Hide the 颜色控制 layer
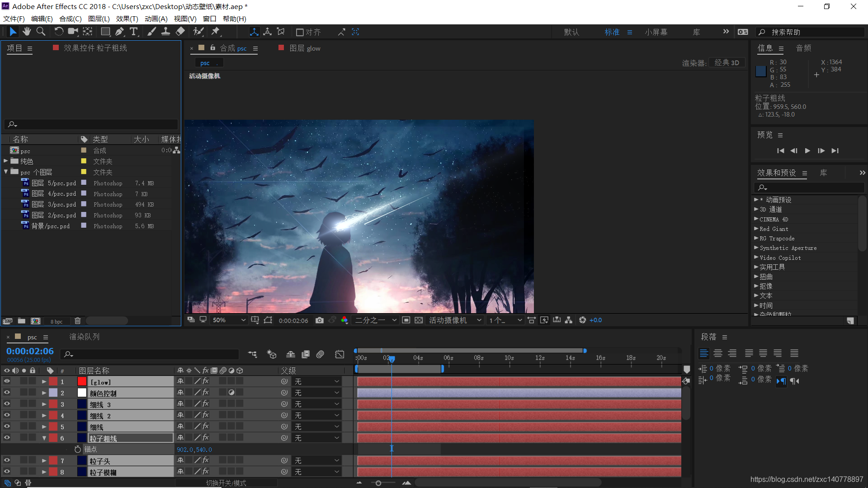868x488 pixels. [7, 393]
